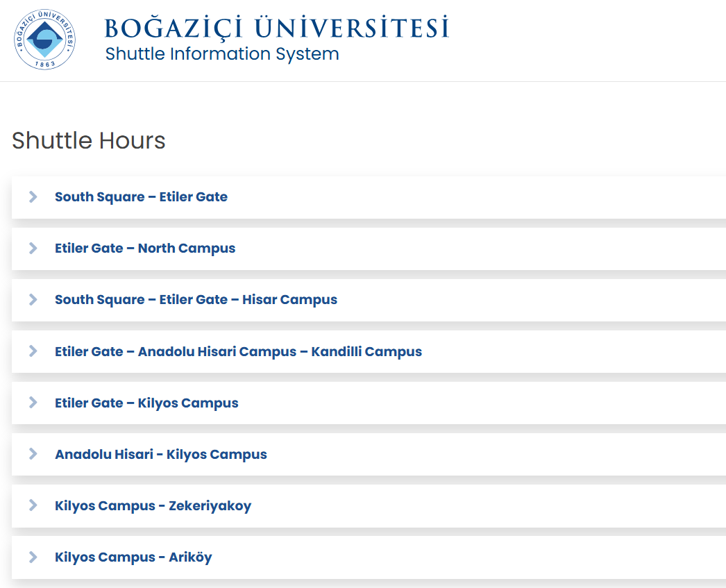This screenshot has width=726, height=588.
Task: Click chevron for South Square – Etiler Gate – Hisar Campus
Action: pos(33,300)
